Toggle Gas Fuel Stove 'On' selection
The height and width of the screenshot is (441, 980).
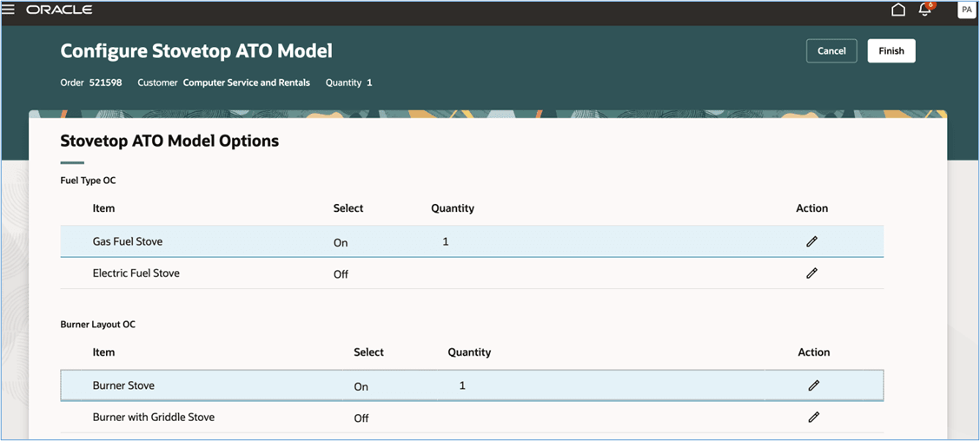click(341, 243)
